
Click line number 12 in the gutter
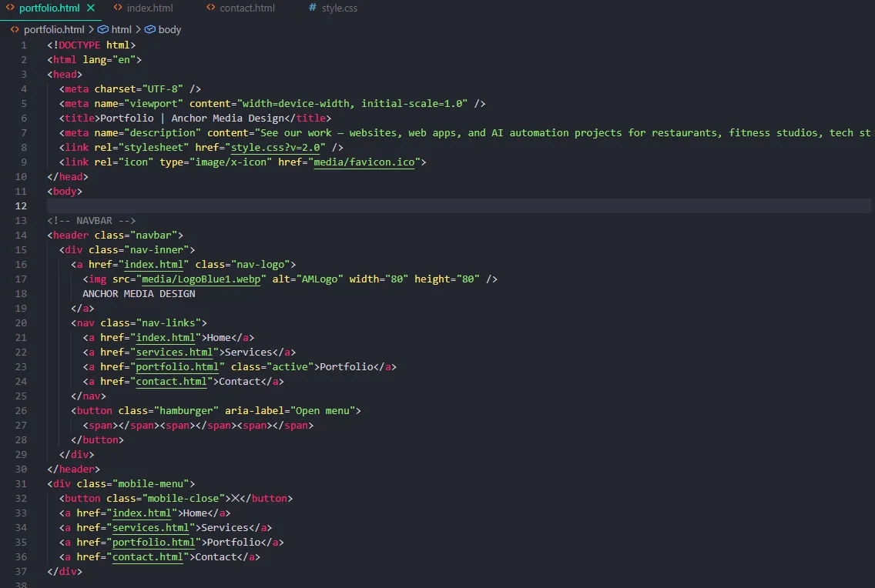21,206
